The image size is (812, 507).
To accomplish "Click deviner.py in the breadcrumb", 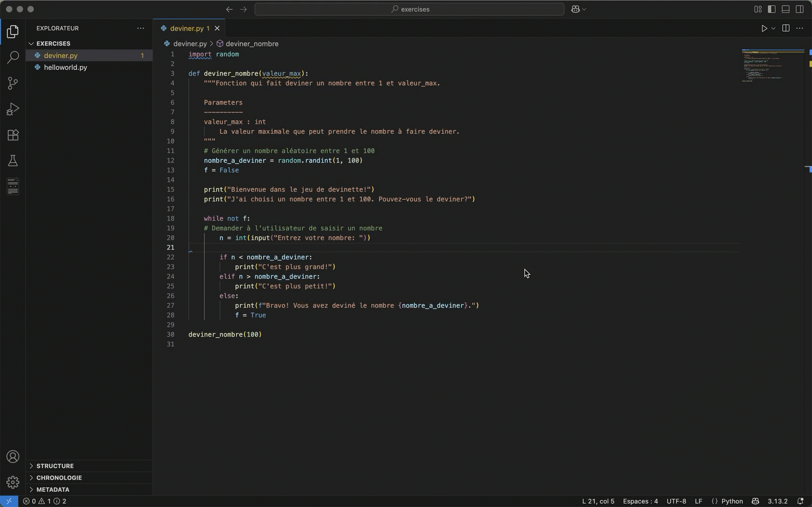I will pyautogui.click(x=190, y=44).
